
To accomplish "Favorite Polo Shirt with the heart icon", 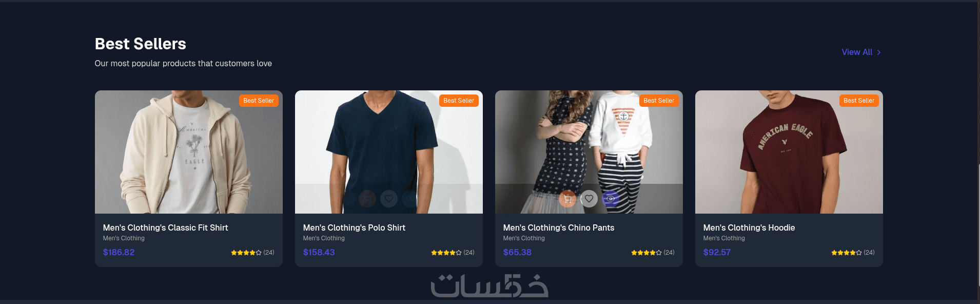I will [x=389, y=199].
